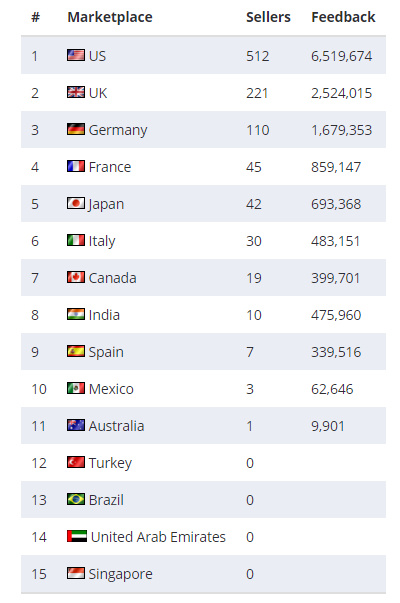Click the Brazil flag icon
This screenshot has width=400, height=603.
(76, 499)
